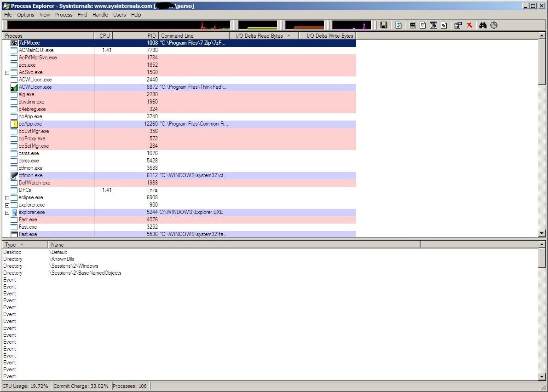Toggle the Show Lower Pane toolbar icon
Image resolution: width=548 pixels, height=392 pixels.
[x=433, y=25]
